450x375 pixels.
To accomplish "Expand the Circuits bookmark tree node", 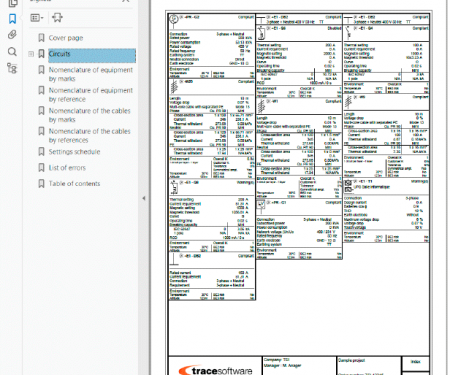I will coord(31,54).
